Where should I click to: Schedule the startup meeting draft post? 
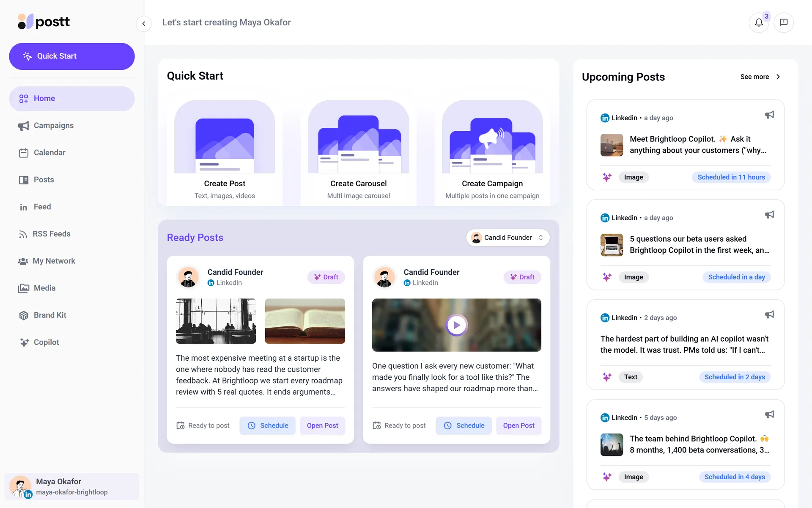tap(268, 426)
